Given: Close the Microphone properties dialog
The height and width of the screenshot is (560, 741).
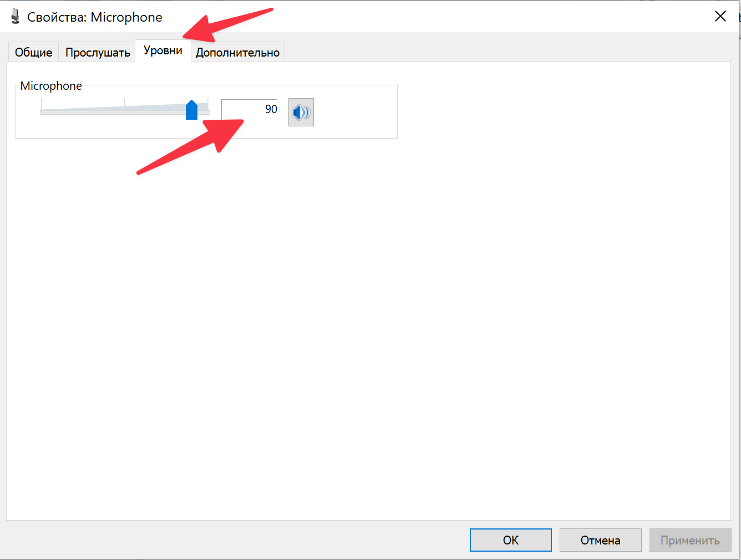Looking at the screenshot, I should click(x=720, y=17).
